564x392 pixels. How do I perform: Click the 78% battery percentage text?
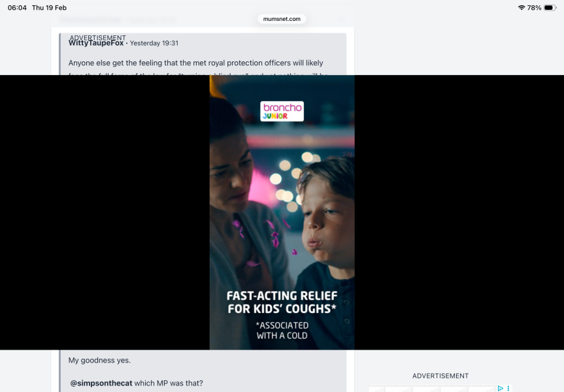(x=534, y=8)
